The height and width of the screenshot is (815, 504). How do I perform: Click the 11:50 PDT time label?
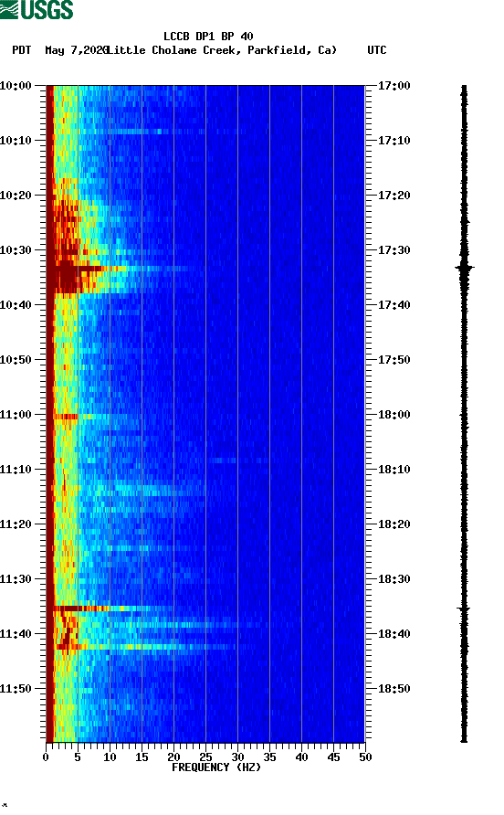coord(16,689)
